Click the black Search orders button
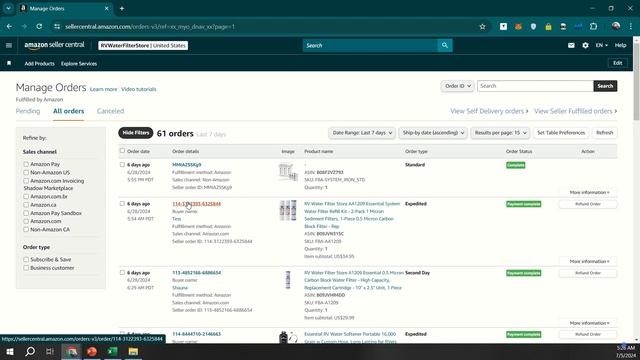The width and height of the screenshot is (640, 360). (605, 86)
